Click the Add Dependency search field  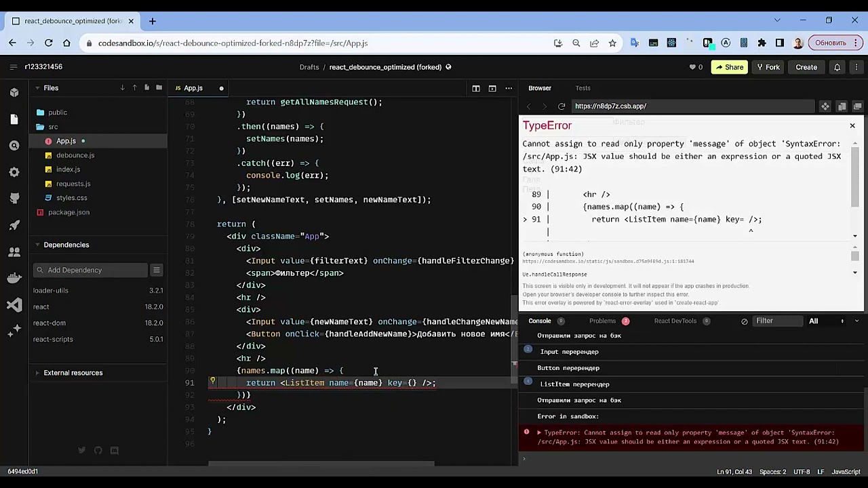92,270
